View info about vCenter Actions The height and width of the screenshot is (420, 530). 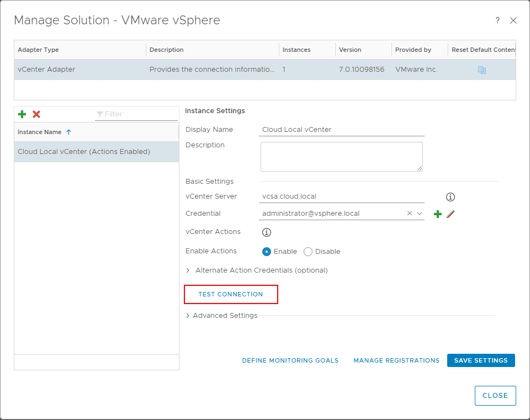267,232
